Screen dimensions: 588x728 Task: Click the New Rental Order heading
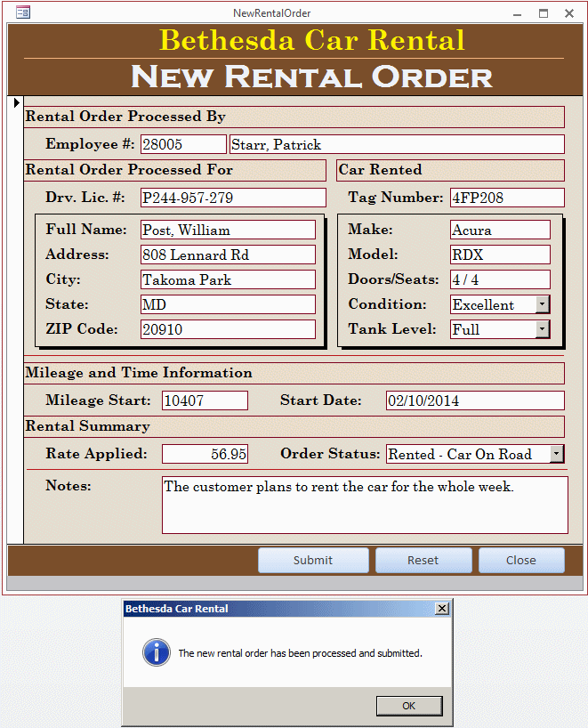[x=312, y=77]
